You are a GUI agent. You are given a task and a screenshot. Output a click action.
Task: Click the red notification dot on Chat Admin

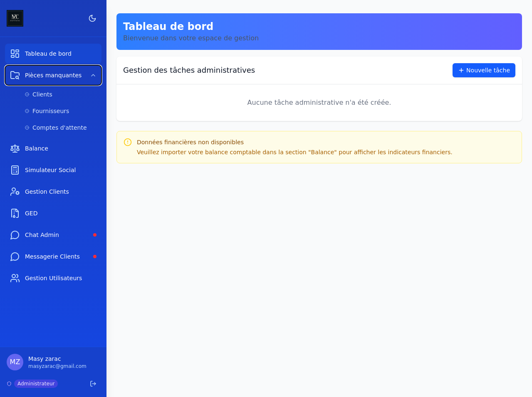pyautogui.click(x=95, y=235)
